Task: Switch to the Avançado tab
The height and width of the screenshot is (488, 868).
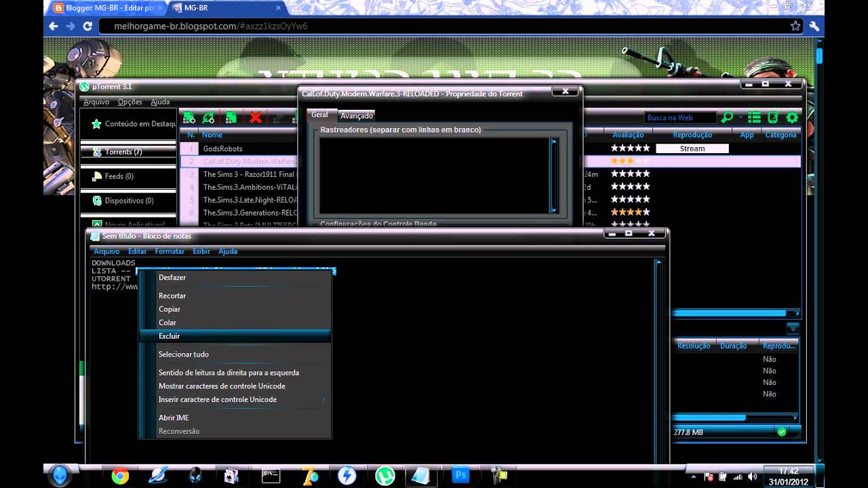Action: coord(357,116)
